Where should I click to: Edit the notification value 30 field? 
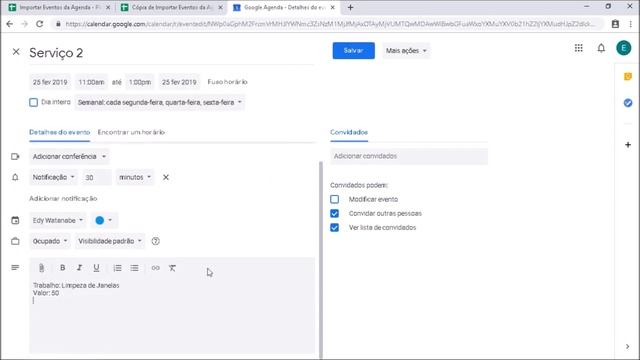(97, 177)
